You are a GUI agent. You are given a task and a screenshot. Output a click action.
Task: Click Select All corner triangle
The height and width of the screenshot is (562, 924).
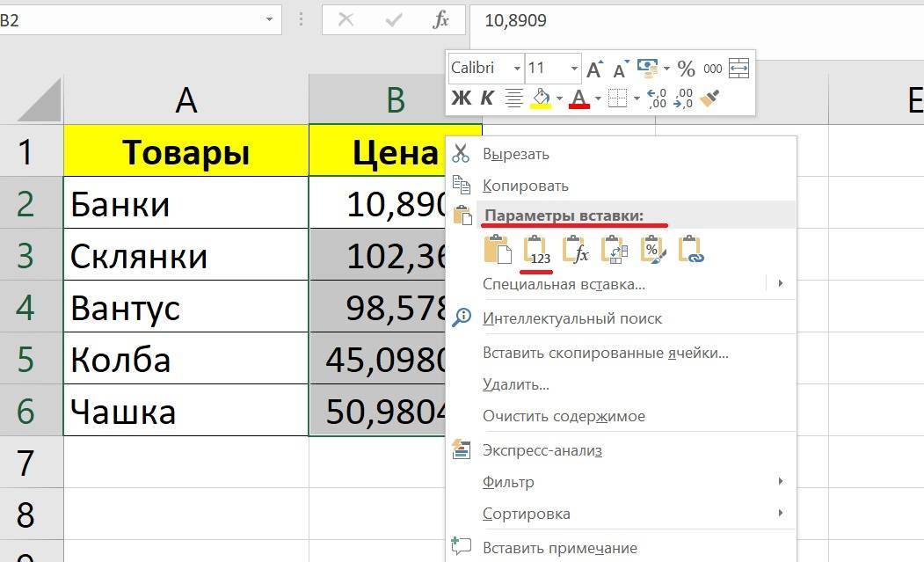click(39, 99)
